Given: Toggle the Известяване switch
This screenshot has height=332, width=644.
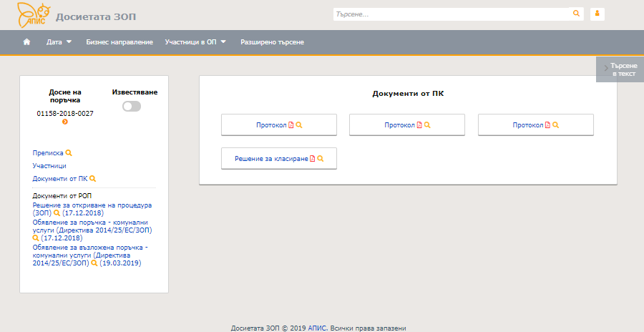Looking at the screenshot, I should click(132, 106).
